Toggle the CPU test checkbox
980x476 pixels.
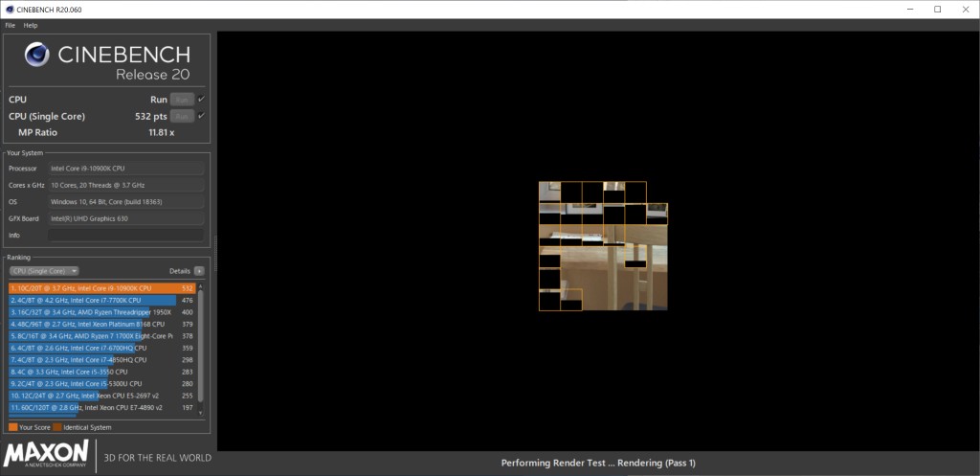(201, 99)
